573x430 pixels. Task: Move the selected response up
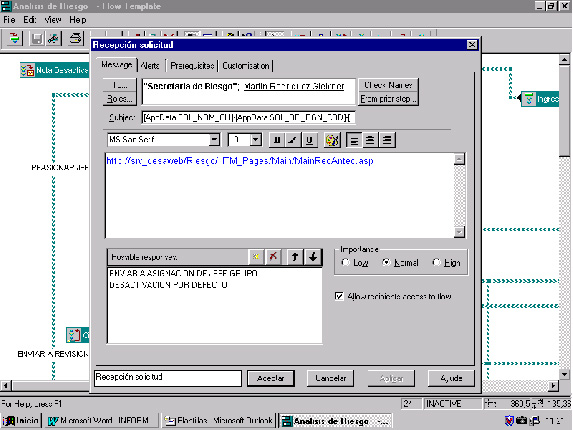(295, 257)
